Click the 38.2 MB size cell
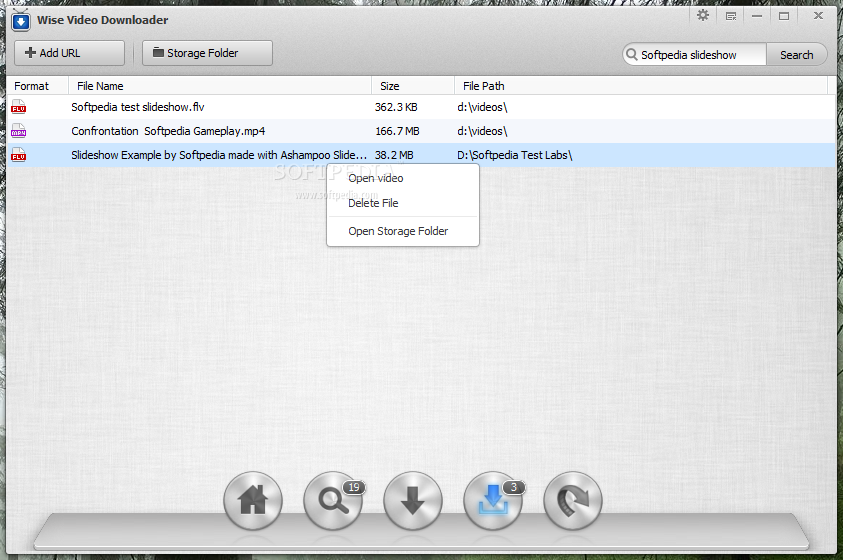Screen dimensions: 843x560 click(x=394, y=155)
